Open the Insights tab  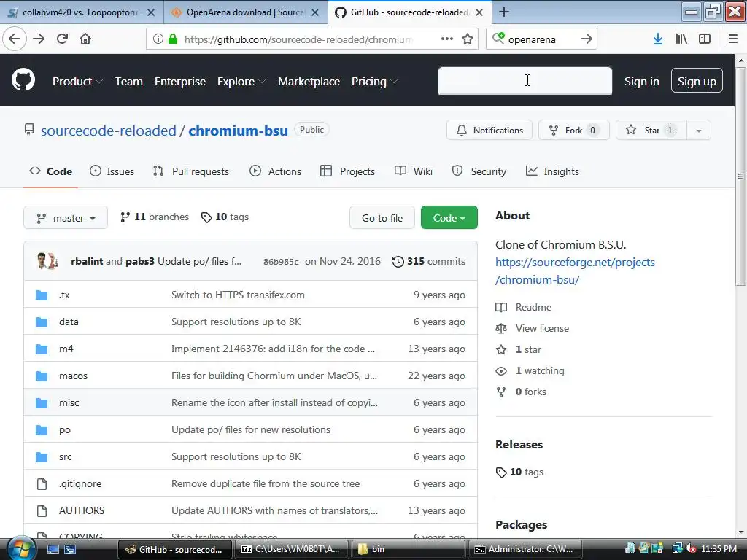[x=552, y=171]
